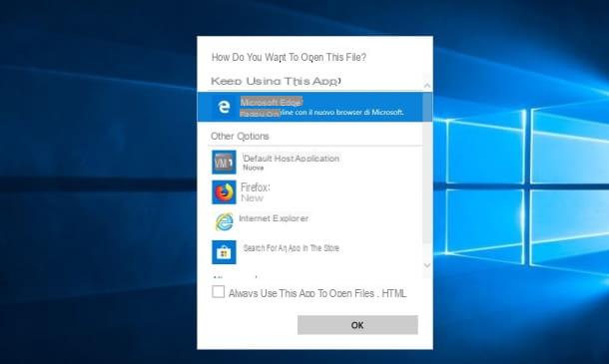Pick the Firefox browser icon
Viewport: 609px width, 364px height.
pyautogui.click(x=224, y=192)
